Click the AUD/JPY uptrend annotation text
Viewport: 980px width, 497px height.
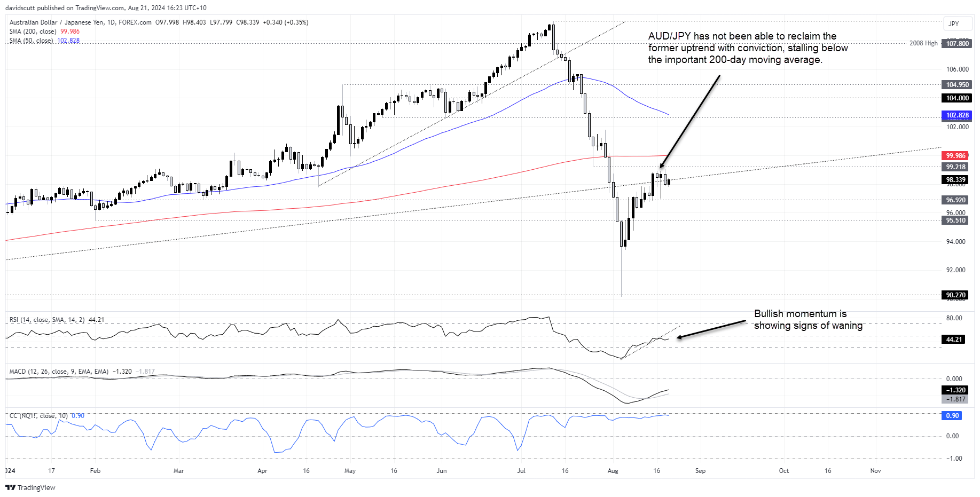748,48
